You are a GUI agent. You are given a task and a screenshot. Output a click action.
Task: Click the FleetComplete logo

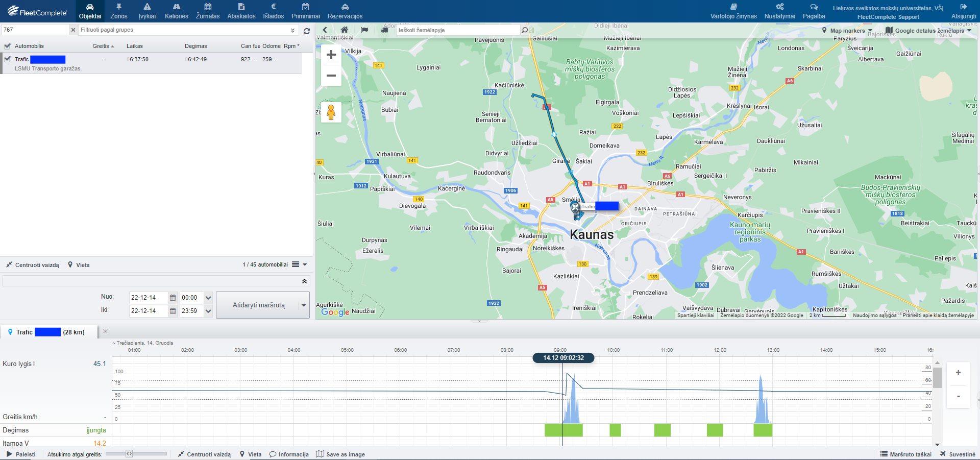pos(37,11)
